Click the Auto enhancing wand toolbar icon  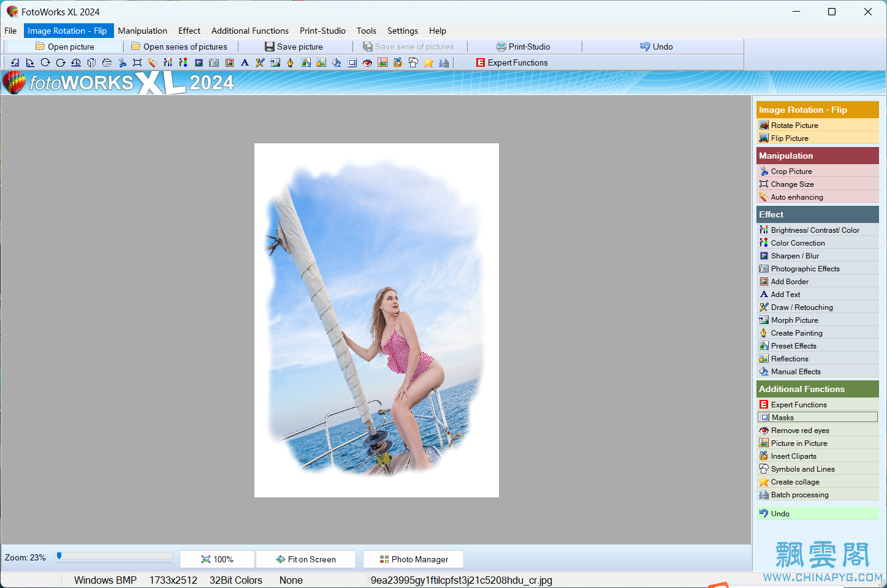click(153, 62)
